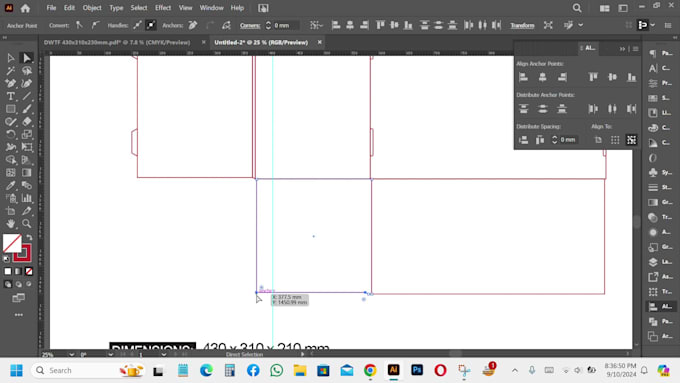
Task: Set Align To Artboard in Align panel
Action: (598, 140)
